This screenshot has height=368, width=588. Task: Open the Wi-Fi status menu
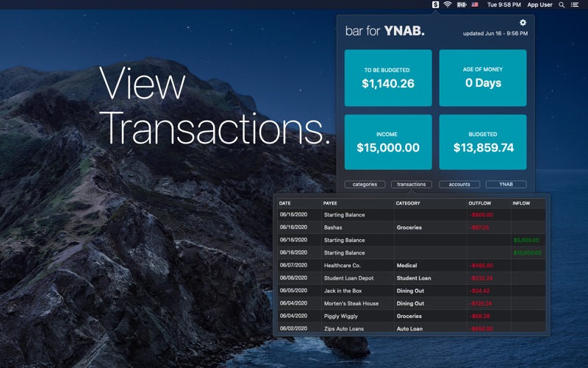[x=448, y=4]
